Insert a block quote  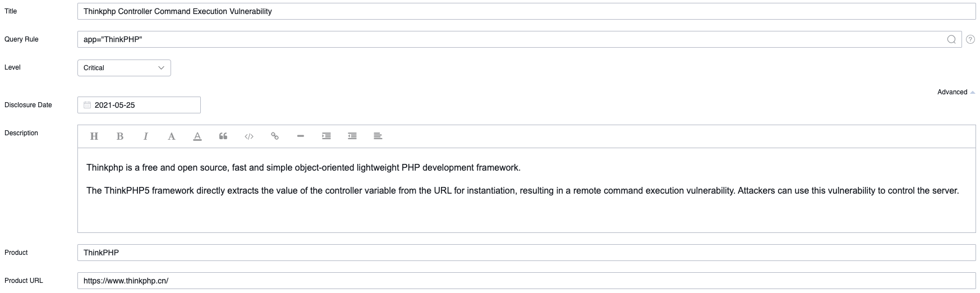pyautogui.click(x=223, y=136)
